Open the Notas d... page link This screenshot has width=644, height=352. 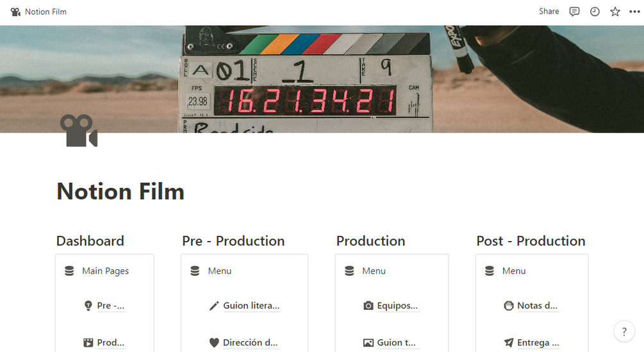point(537,306)
